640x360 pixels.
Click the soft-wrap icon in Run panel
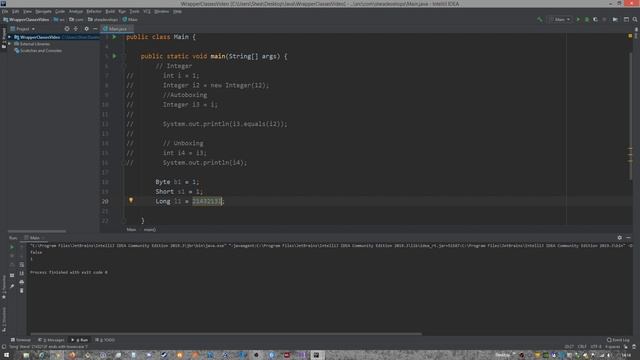point(22,264)
